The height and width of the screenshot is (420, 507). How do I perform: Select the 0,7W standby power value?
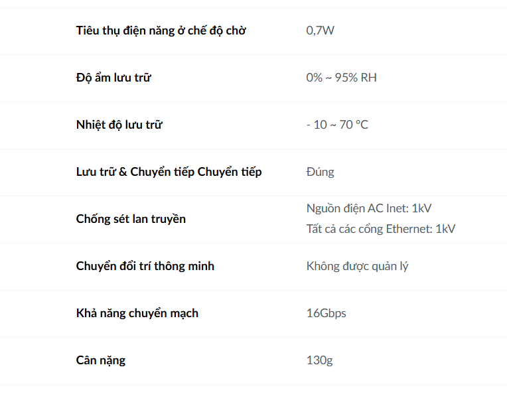(320, 31)
